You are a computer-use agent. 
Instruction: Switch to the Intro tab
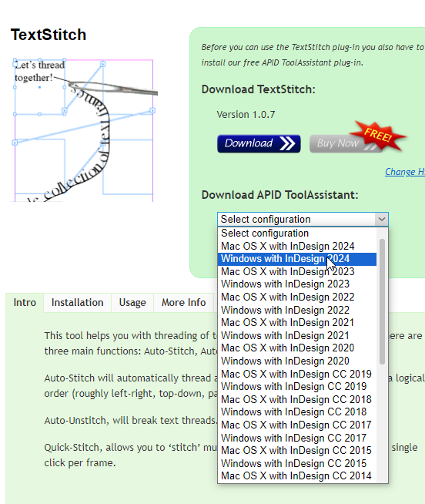(x=25, y=302)
